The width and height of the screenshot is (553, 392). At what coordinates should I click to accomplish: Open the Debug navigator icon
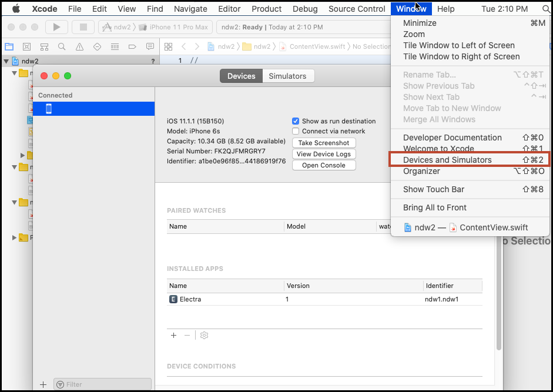pyautogui.click(x=115, y=46)
